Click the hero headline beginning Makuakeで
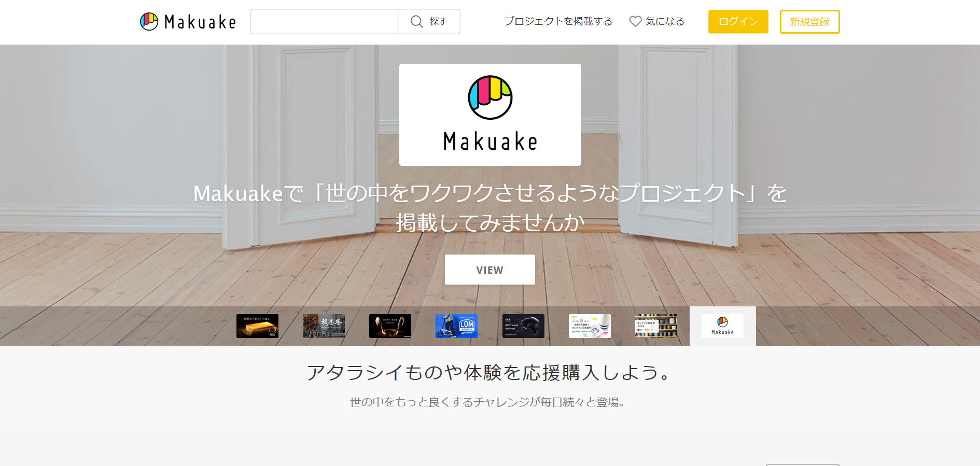The height and width of the screenshot is (466, 980). pos(490,208)
